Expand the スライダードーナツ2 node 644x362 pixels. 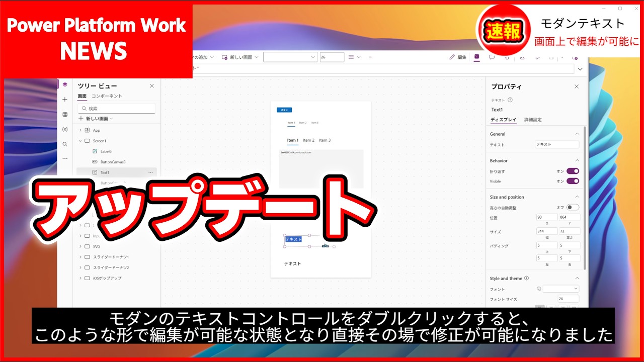click(x=80, y=267)
